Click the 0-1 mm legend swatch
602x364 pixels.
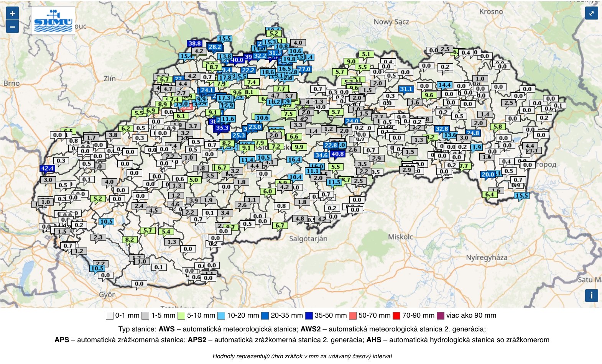click(x=110, y=316)
